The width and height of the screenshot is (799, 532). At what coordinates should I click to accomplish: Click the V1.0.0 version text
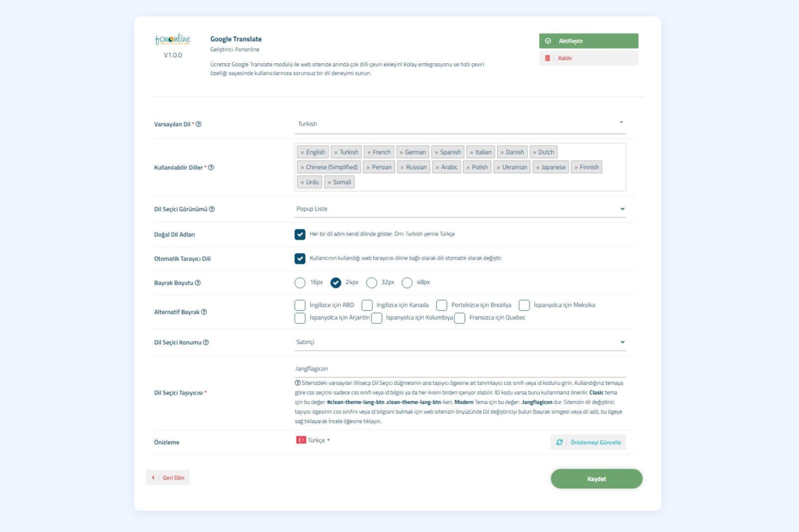pyautogui.click(x=173, y=55)
